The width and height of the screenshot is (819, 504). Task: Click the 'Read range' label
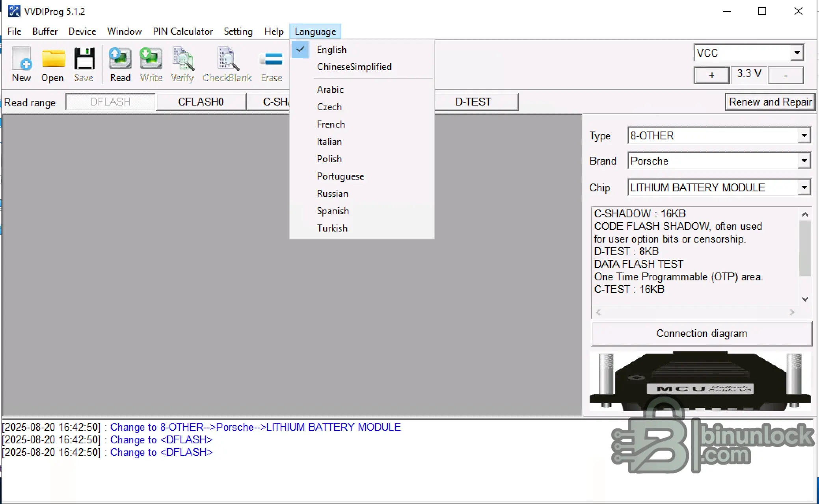tap(30, 103)
